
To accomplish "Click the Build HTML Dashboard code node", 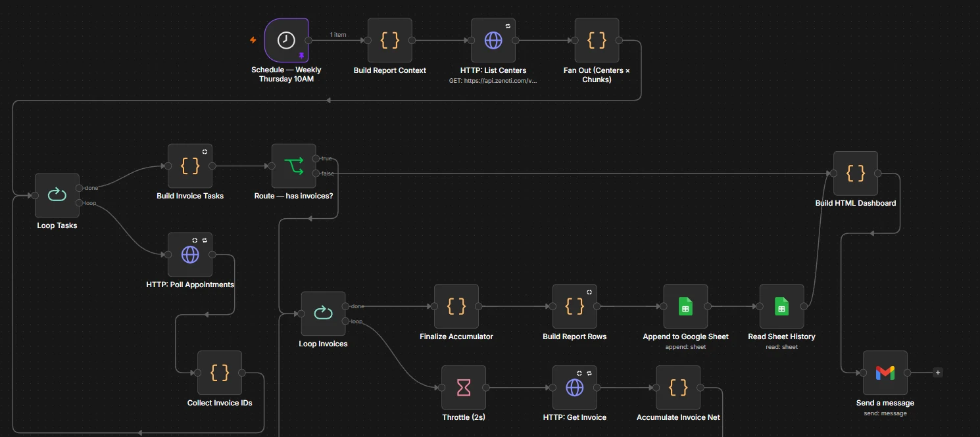I will pos(856,173).
